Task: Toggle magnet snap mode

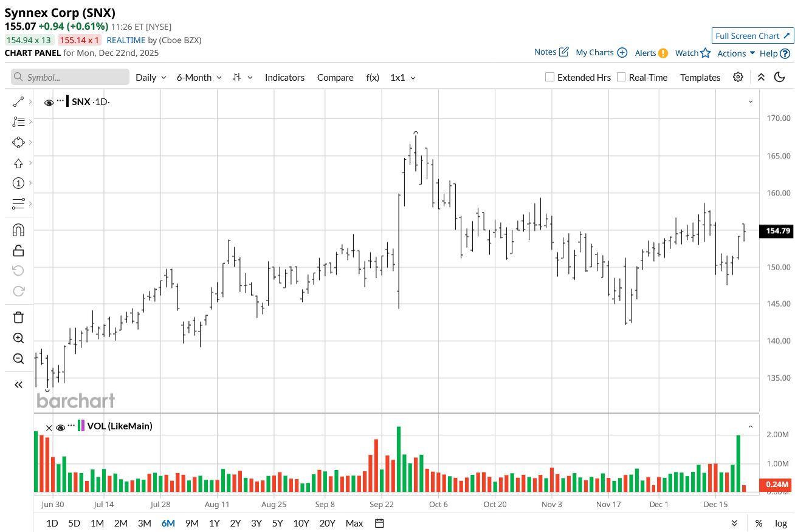Action: 18,230
